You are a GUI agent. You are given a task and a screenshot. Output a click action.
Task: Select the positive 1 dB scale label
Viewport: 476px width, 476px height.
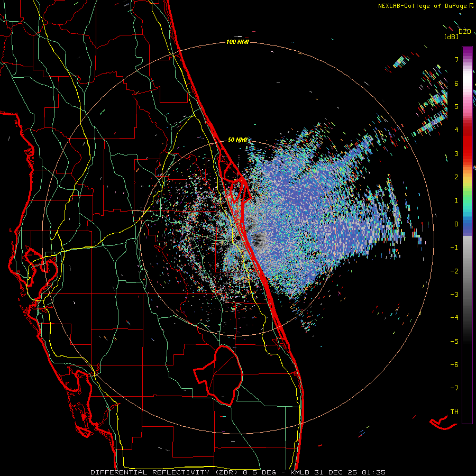(x=456, y=200)
